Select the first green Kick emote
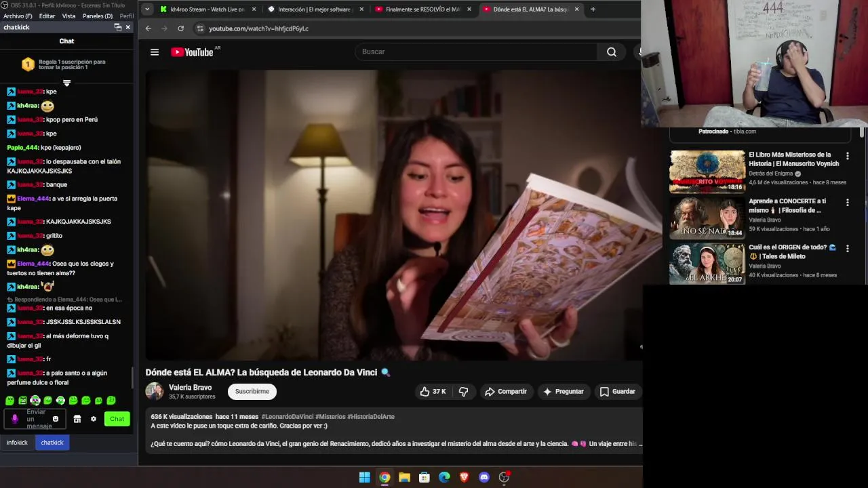This screenshot has width=868, height=488. click(9, 401)
